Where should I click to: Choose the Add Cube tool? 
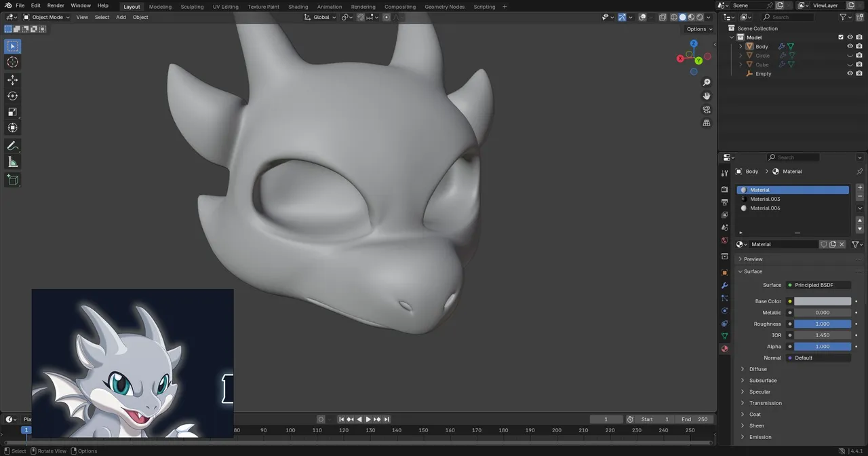(12, 180)
